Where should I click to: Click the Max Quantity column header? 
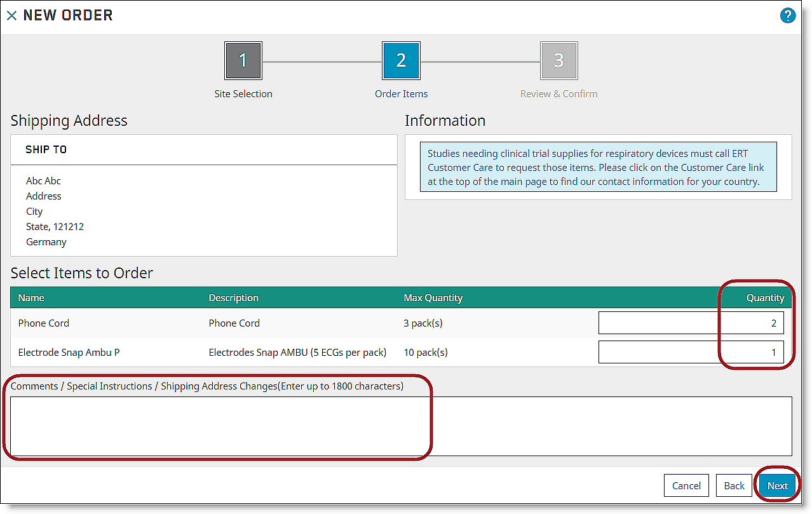[433, 298]
